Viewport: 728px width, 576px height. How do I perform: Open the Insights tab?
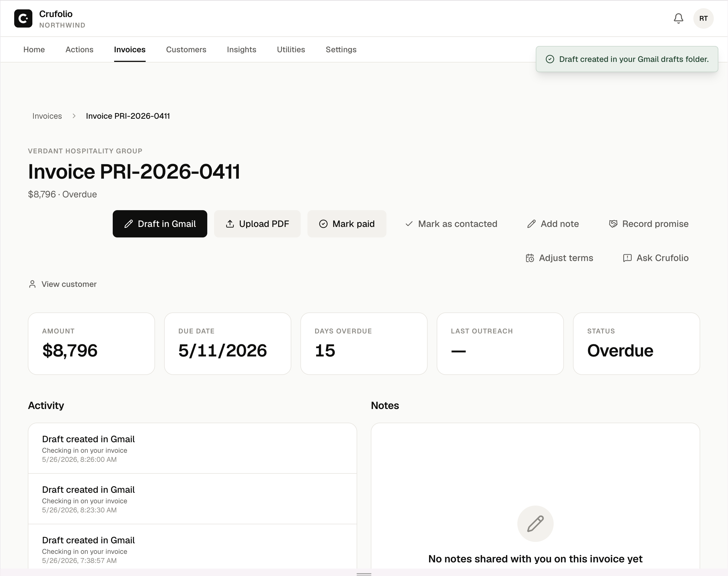click(242, 50)
